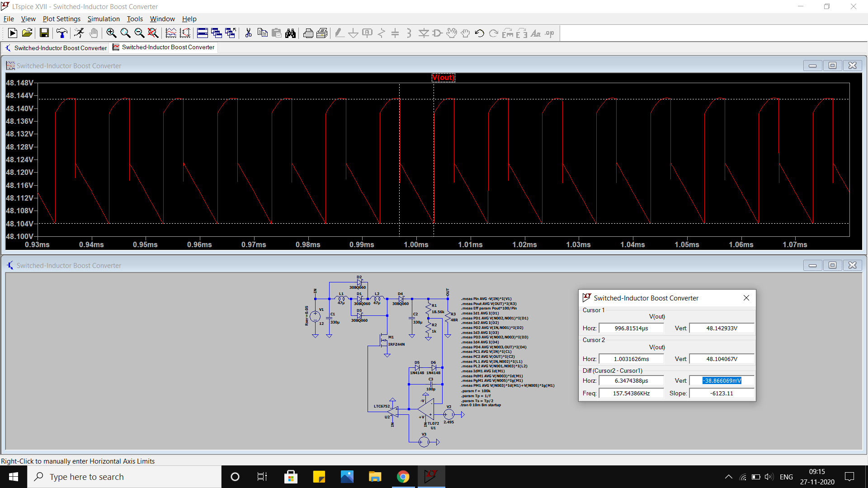Click Cursor 1 Horz value box
Viewport: 868px width, 488px height.
[x=631, y=328]
